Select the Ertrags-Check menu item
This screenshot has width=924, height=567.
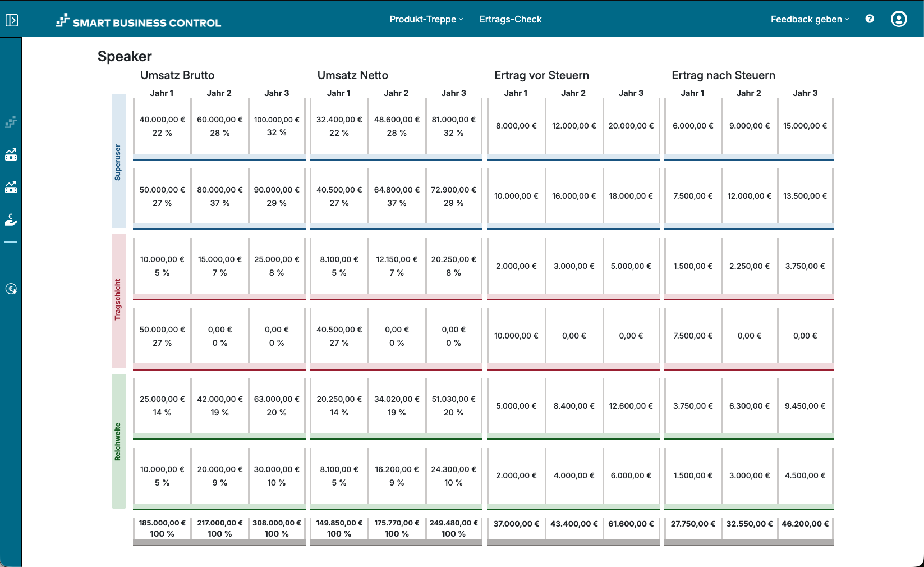click(510, 19)
